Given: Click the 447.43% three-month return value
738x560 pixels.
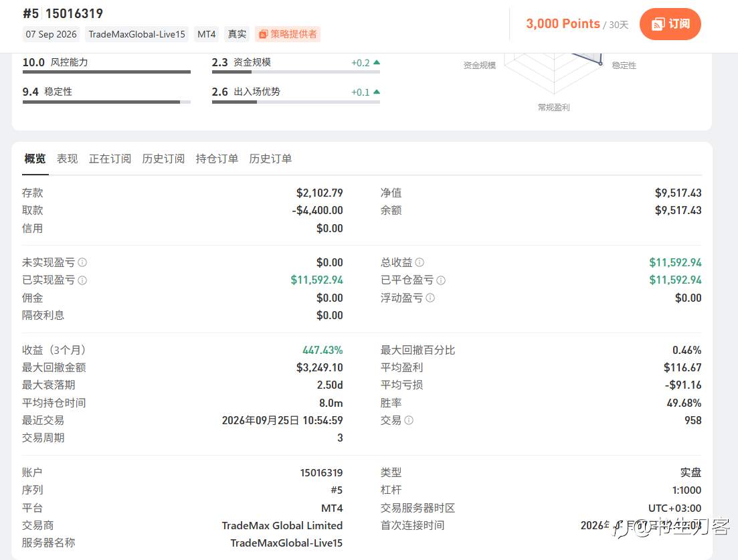Looking at the screenshot, I should 322,350.
